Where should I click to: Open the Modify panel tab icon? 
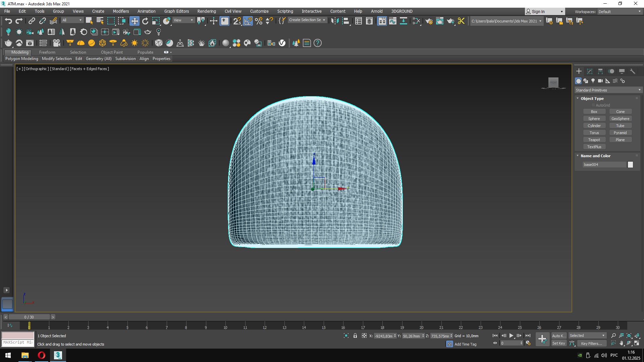pos(590,71)
